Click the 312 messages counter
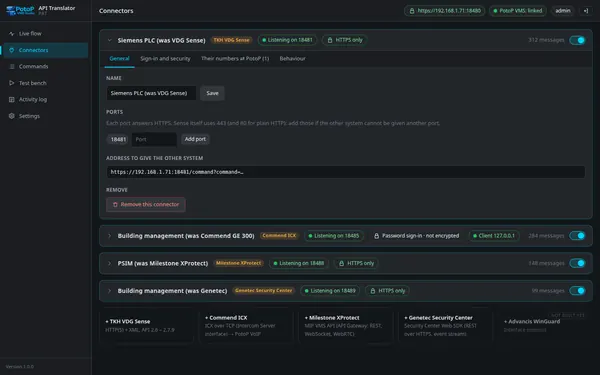Viewport: 600px width, 375px height. click(546, 40)
